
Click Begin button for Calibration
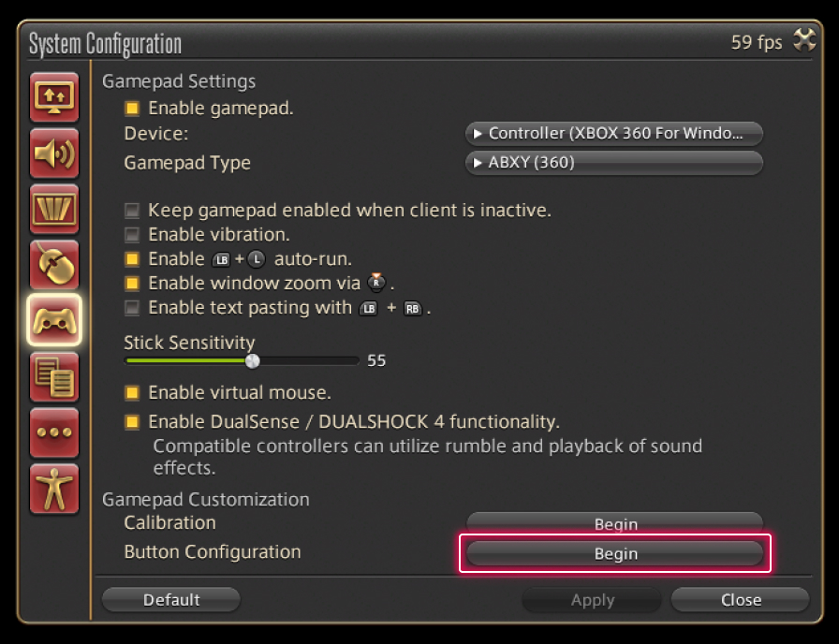click(x=614, y=523)
